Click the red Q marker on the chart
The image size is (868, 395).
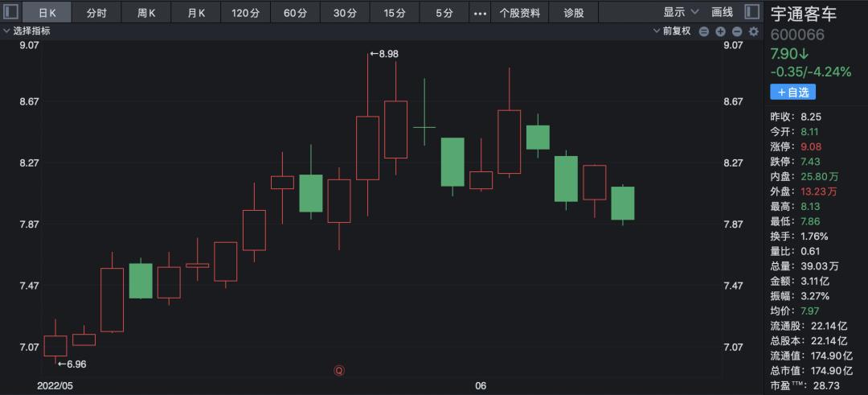(x=339, y=371)
